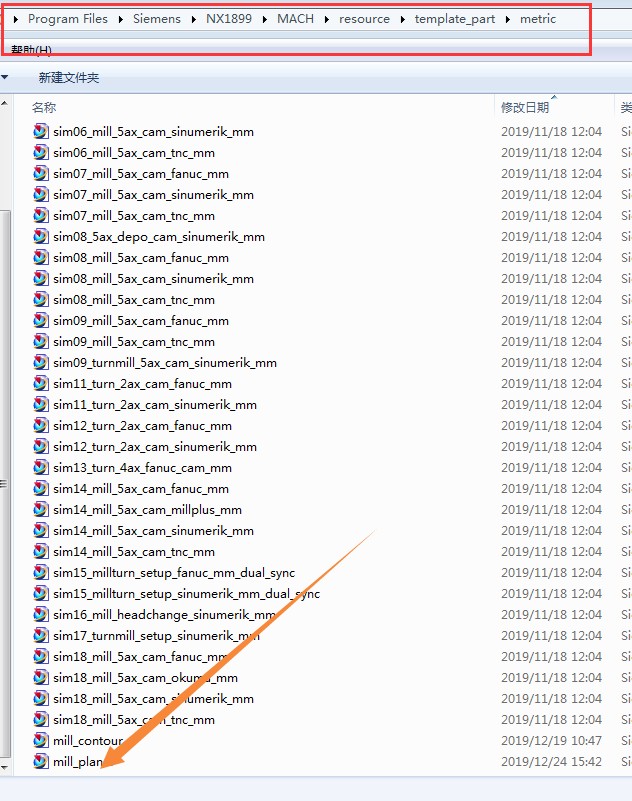Click the sim08_5ax_depo_cam_sinumerik_mm file icon
Image resolution: width=632 pixels, height=801 pixels.
click(x=41, y=236)
